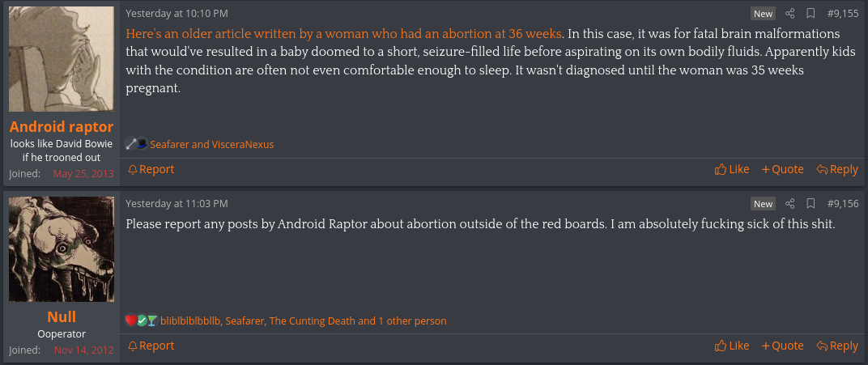Viewport: 868px width, 365px height.
Task: Open the 36 weeks abortion article link
Action: [x=344, y=33]
